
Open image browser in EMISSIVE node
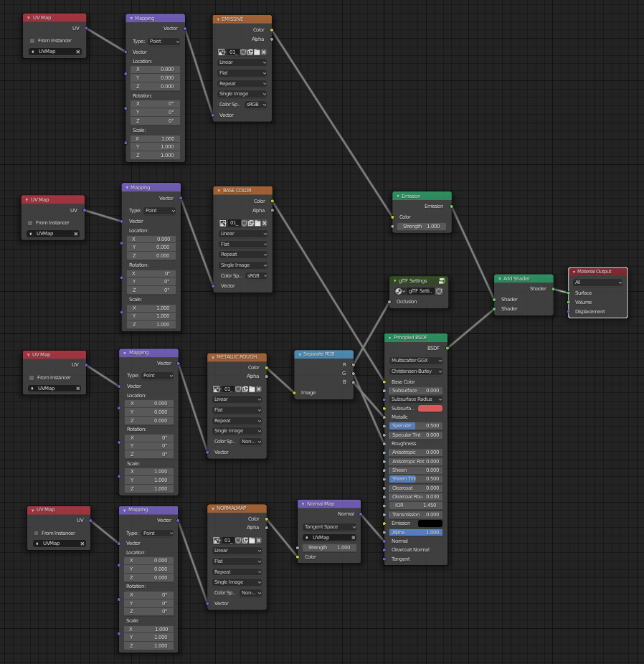[x=222, y=52]
